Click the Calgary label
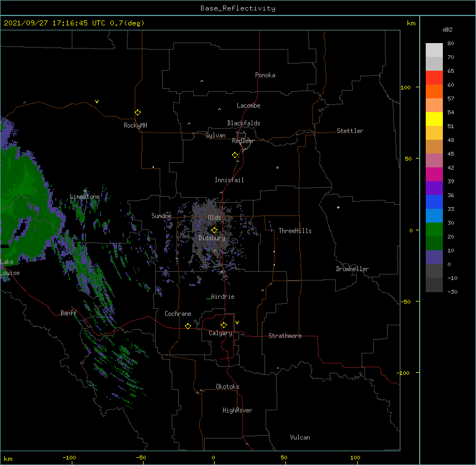This screenshot has height=465, width=476. point(220,333)
